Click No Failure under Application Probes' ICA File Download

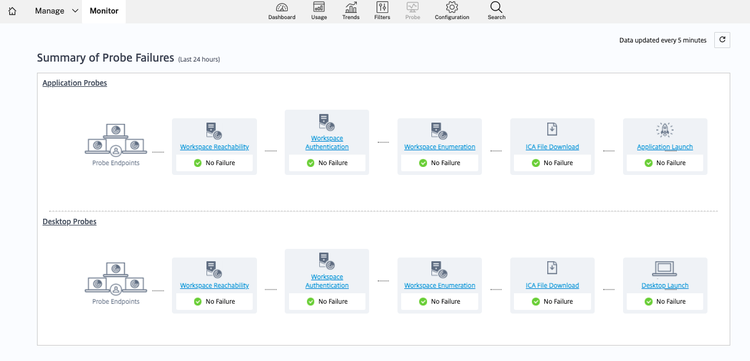(552, 163)
